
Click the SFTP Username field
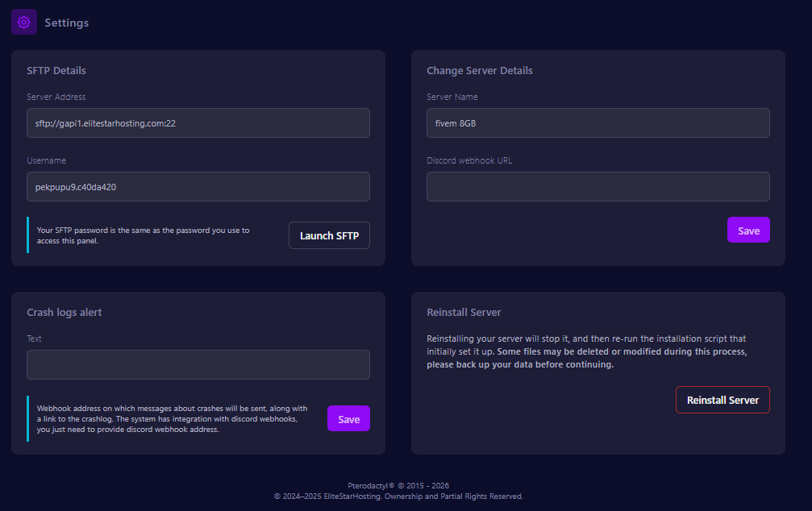point(198,187)
